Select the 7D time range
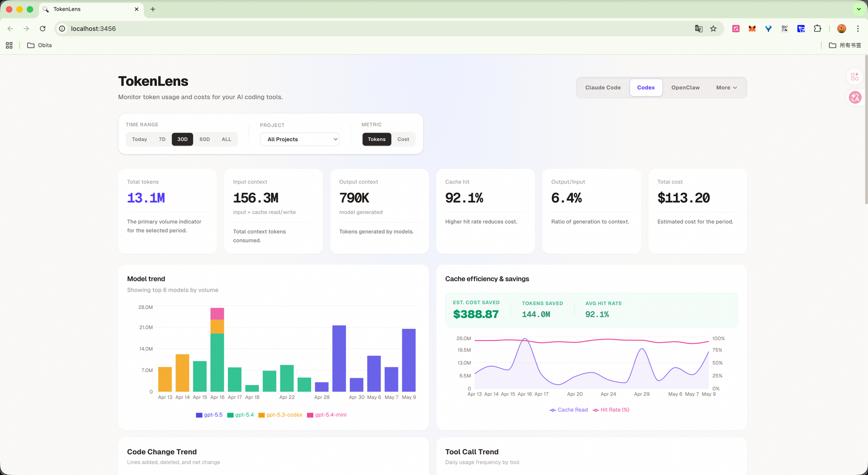 162,139
